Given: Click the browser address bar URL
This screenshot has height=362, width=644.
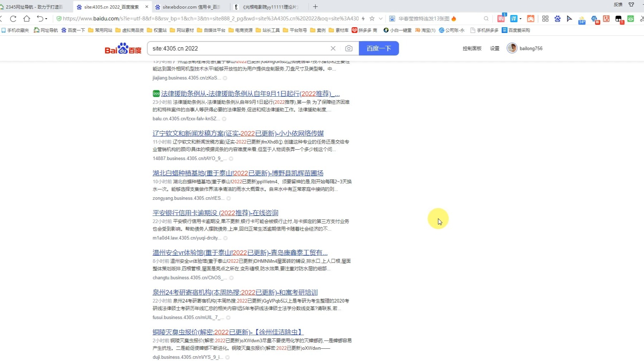Looking at the screenshot, I should (210, 19).
